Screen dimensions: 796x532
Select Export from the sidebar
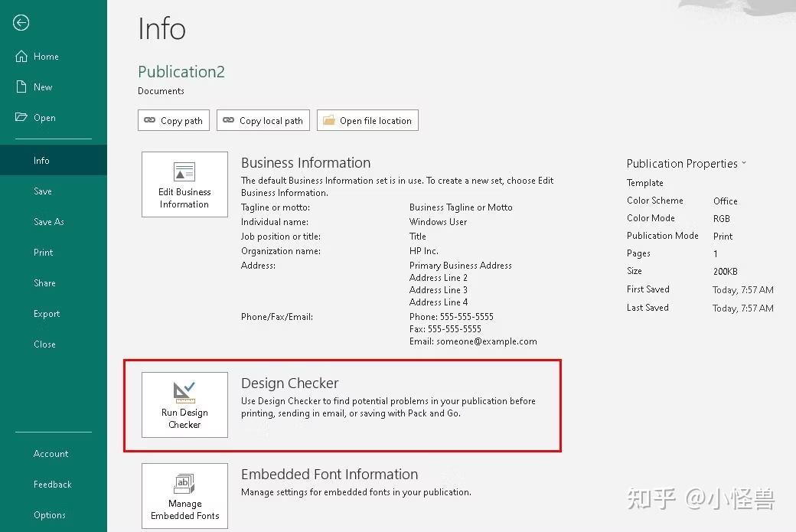(46, 313)
